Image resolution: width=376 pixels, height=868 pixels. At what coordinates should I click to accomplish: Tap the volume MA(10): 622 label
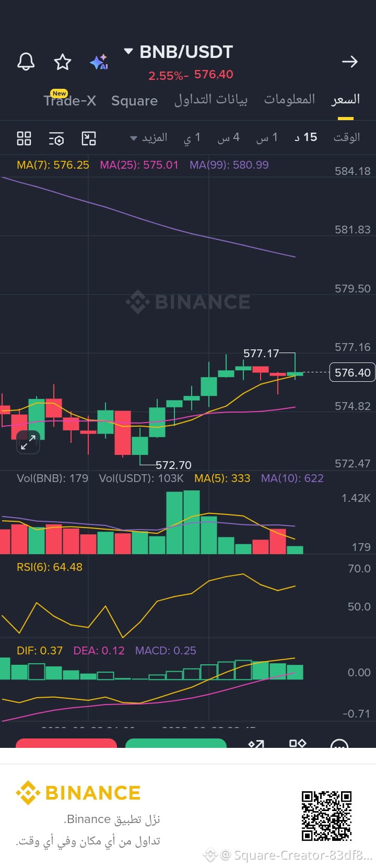pyautogui.click(x=292, y=478)
